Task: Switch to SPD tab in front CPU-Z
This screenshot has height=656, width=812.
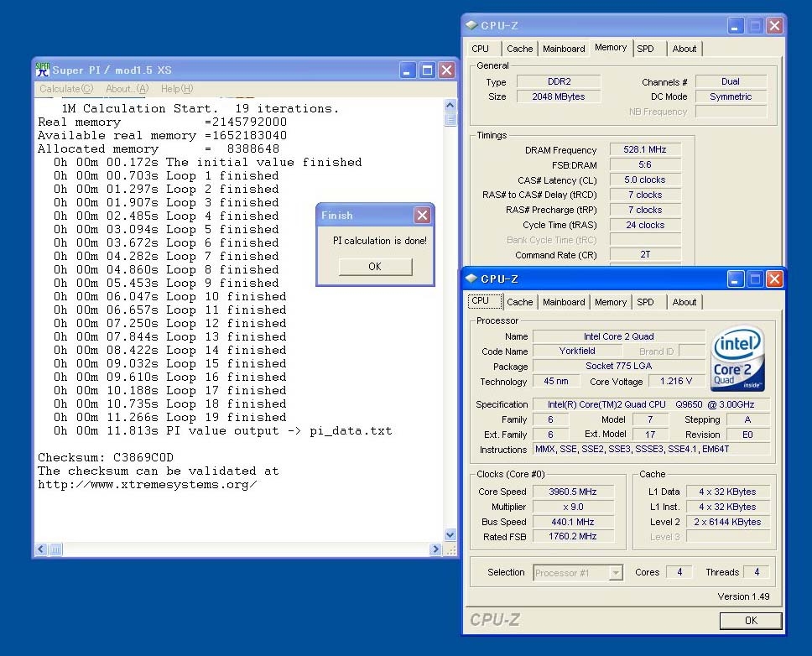Action: (645, 302)
